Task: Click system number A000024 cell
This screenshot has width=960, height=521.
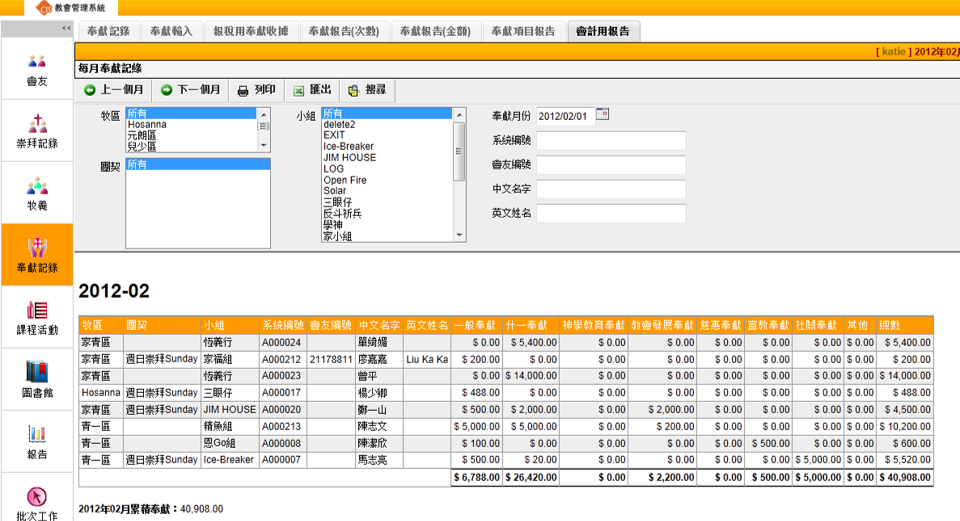Action: click(282, 342)
